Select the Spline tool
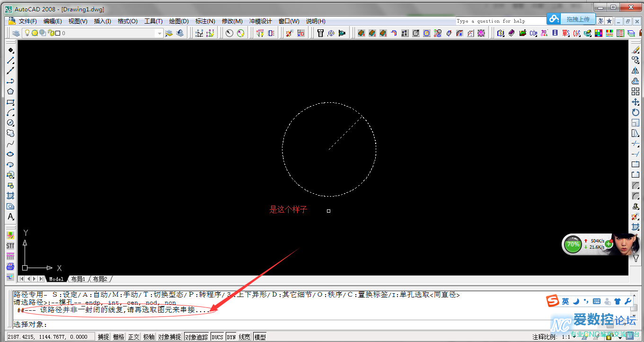Viewport: 644px width, 342px height. tap(10, 144)
